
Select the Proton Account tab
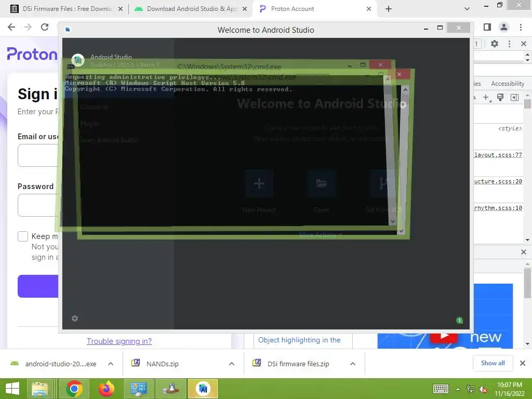tap(314, 9)
